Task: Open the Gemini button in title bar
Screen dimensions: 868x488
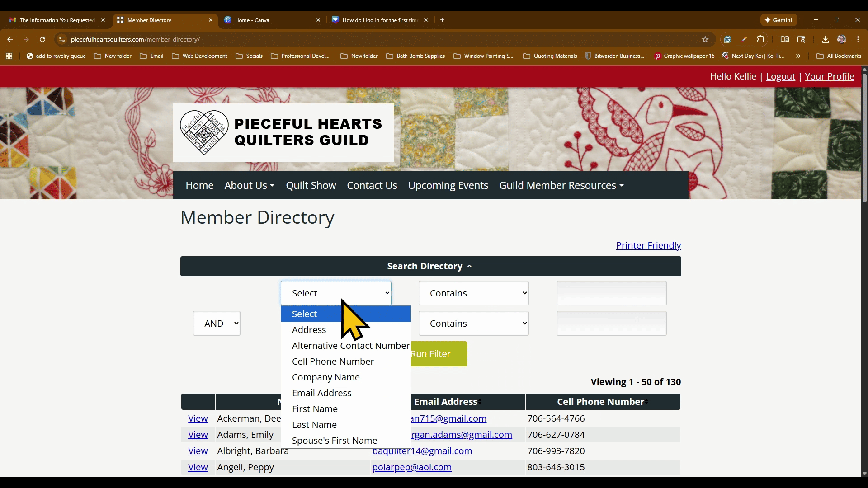Action: pyautogui.click(x=778, y=20)
